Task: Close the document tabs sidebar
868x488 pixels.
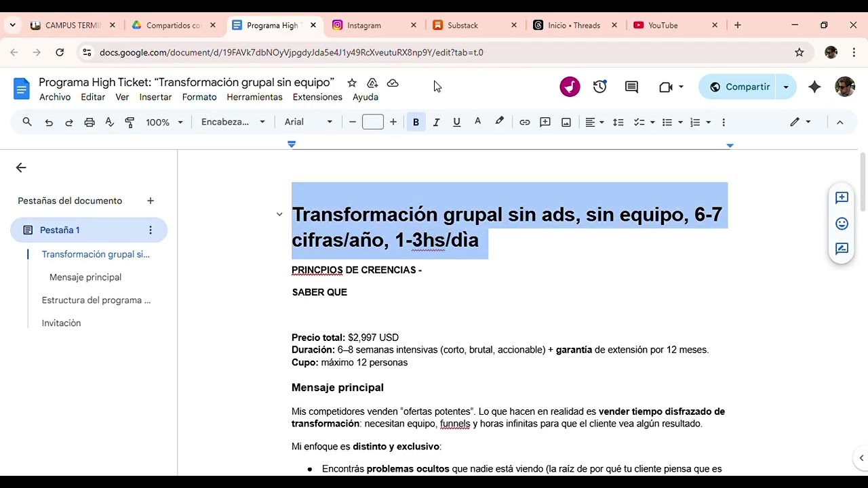Action: 21,167
